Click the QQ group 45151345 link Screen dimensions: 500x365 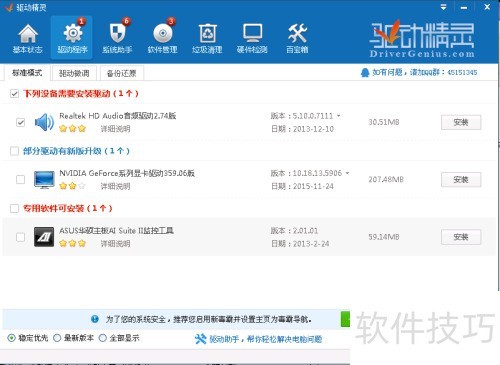coord(425,72)
